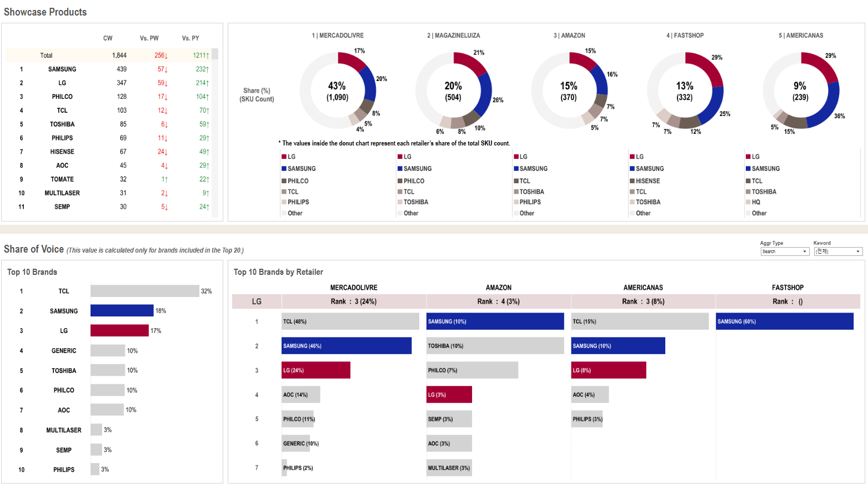Viewport: 868px width, 488px height.
Task: Select the 36% blue segment in Americanas donut
Action: click(827, 108)
